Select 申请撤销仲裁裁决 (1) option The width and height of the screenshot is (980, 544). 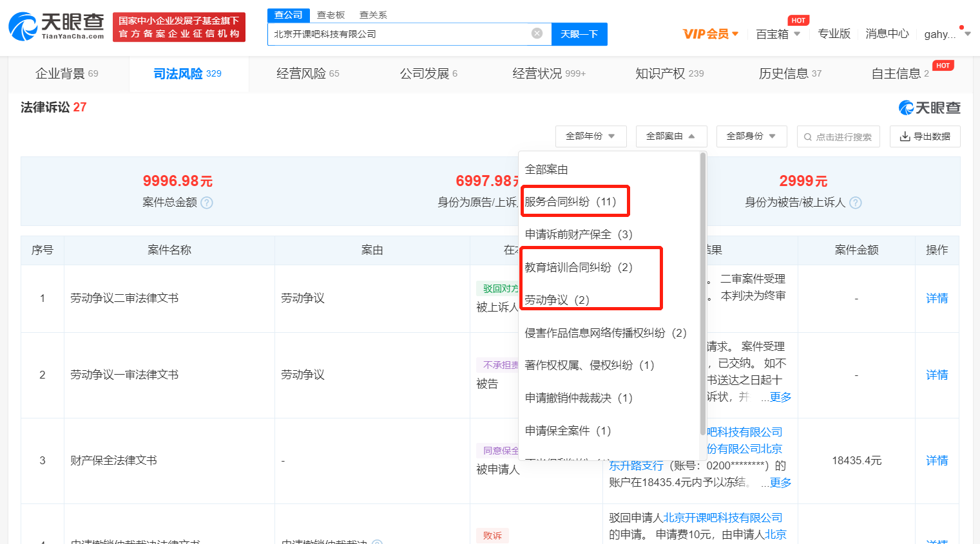click(579, 398)
